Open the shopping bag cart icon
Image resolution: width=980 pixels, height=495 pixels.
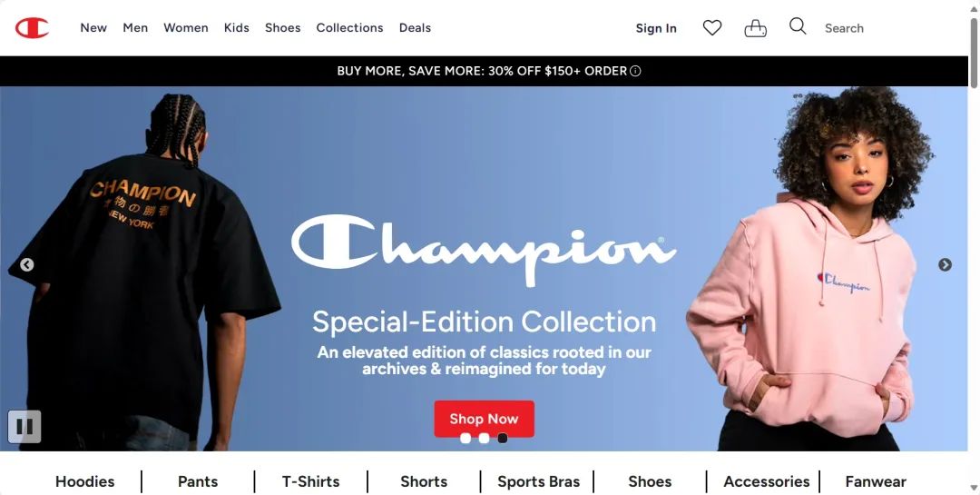(755, 28)
